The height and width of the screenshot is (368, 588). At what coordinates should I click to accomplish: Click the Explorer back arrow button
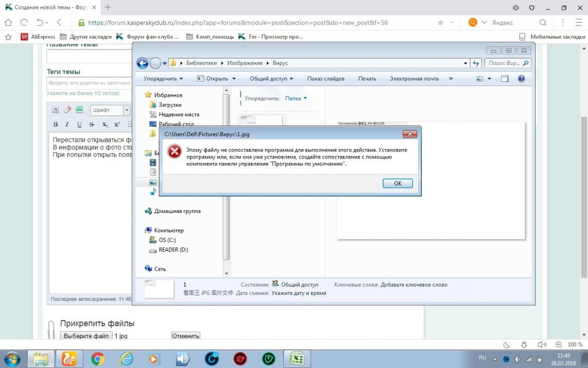pos(143,63)
